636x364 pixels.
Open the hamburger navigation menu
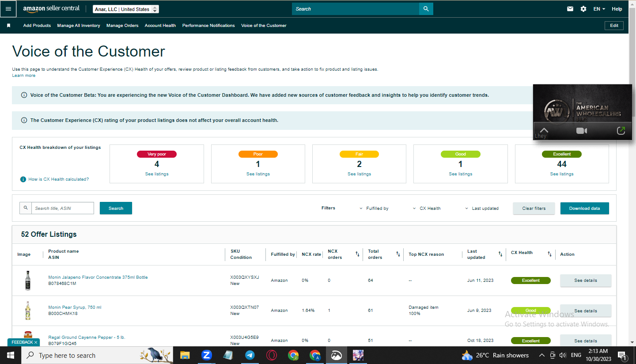(8, 9)
